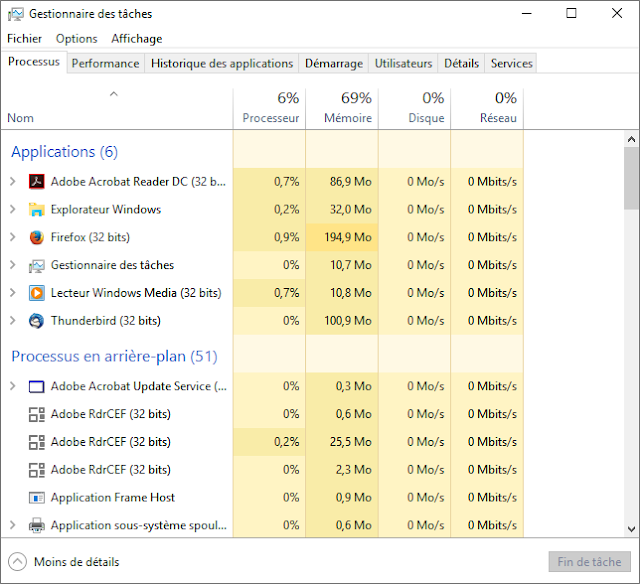Sort by the Nom column header
This screenshot has width=640, height=584.
[117, 108]
